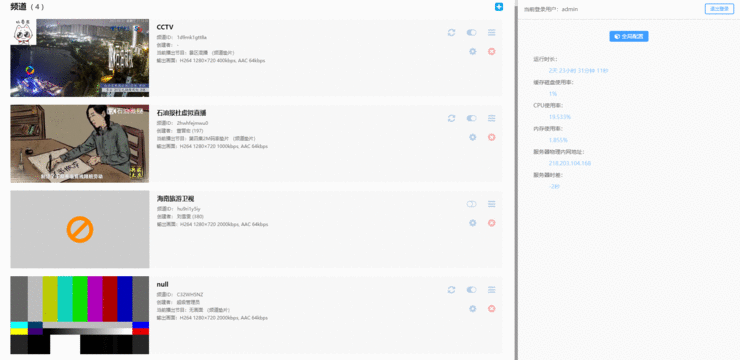The height and width of the screenshot is (360, 740).
Task: Delete the 海南旅游卫视 channel
Action: pos(492,223)
